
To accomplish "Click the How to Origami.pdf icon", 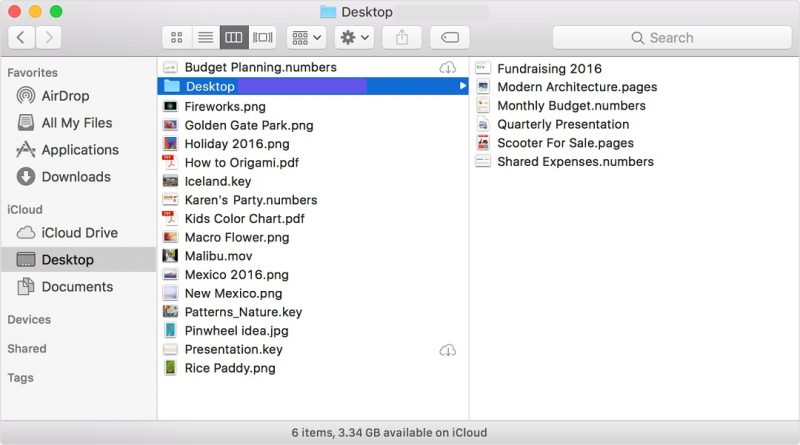I will coord(170,162).
